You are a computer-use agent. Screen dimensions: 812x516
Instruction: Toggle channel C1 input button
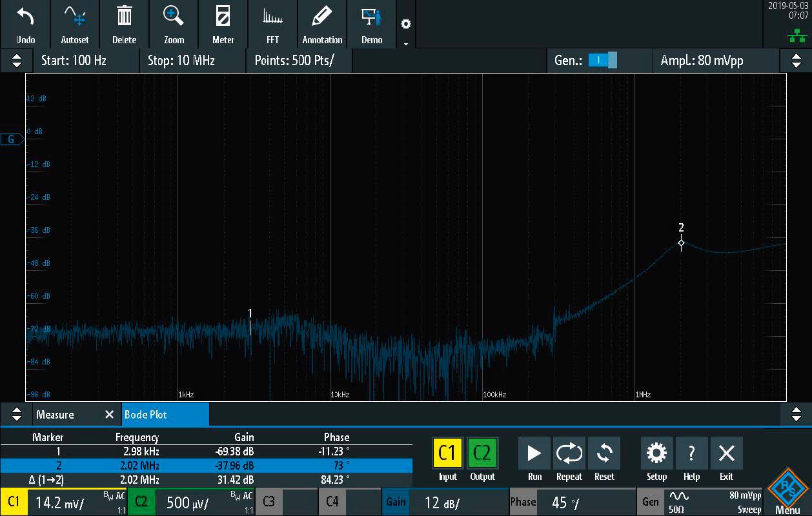(x=447, y=453)
